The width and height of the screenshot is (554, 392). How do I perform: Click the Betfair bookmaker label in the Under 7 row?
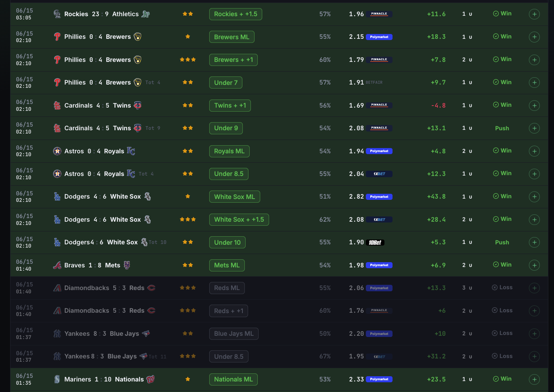point(374,83)
